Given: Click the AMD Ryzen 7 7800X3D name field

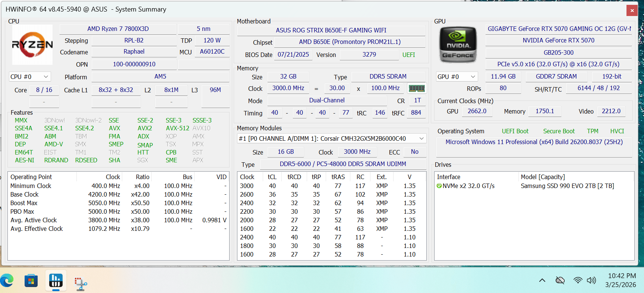Looking at the screenshot, I should (x=118, y=29).
